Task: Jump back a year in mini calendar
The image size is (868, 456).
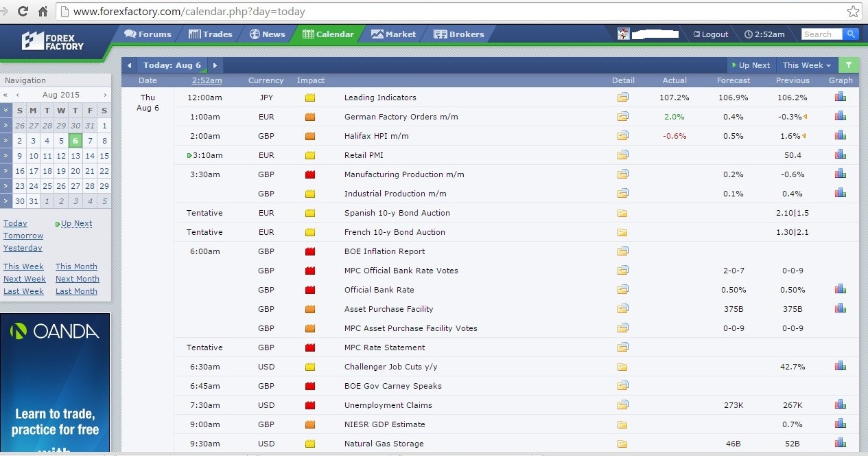Action: (5, 95)
